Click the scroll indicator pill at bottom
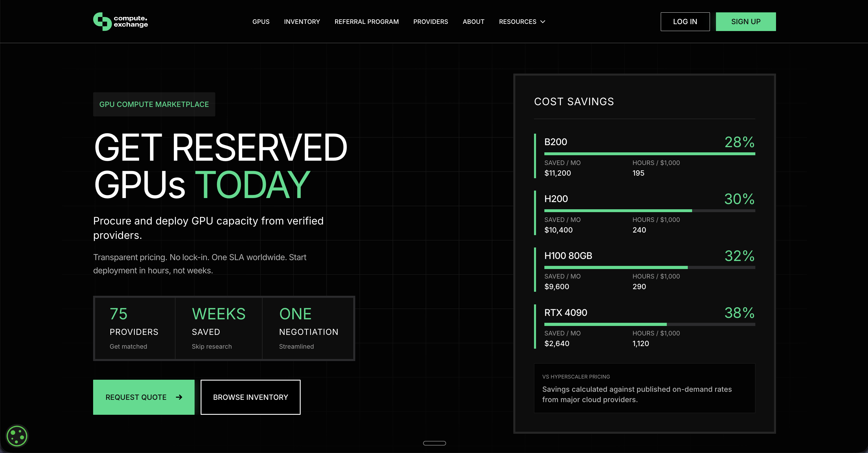 click(434, 443)
